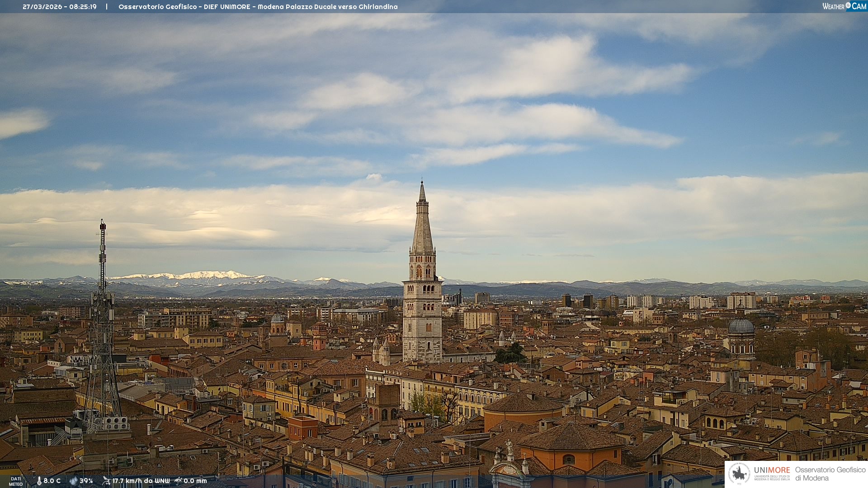Click the 39% humidity value

pyautogui.click(x=86, y=481)
